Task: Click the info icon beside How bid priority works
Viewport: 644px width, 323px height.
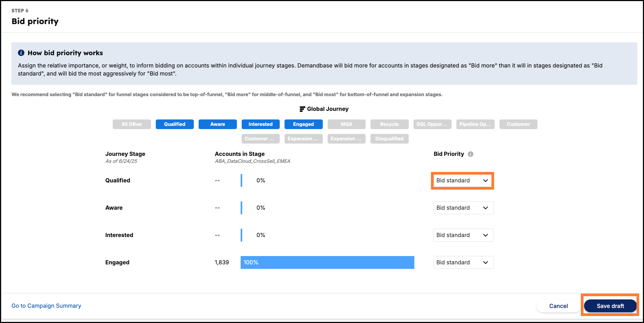Action: tap(21, 53)
